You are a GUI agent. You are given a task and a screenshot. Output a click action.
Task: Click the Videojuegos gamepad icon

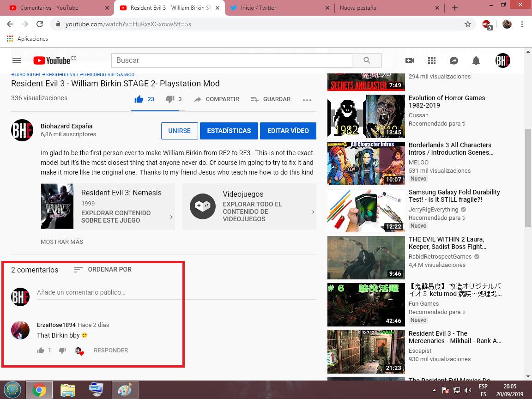point(203,206)
